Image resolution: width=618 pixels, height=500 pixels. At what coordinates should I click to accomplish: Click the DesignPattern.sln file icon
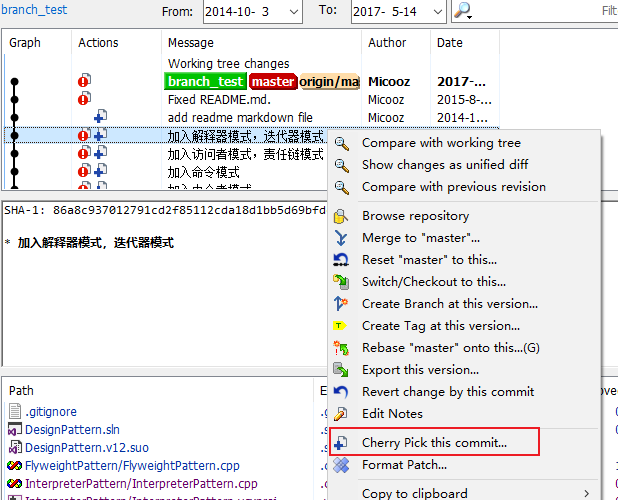coord(15,429)
